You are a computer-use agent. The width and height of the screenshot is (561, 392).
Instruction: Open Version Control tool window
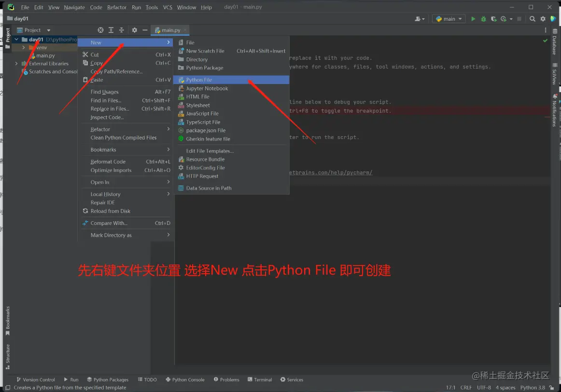tap(35, 379)
